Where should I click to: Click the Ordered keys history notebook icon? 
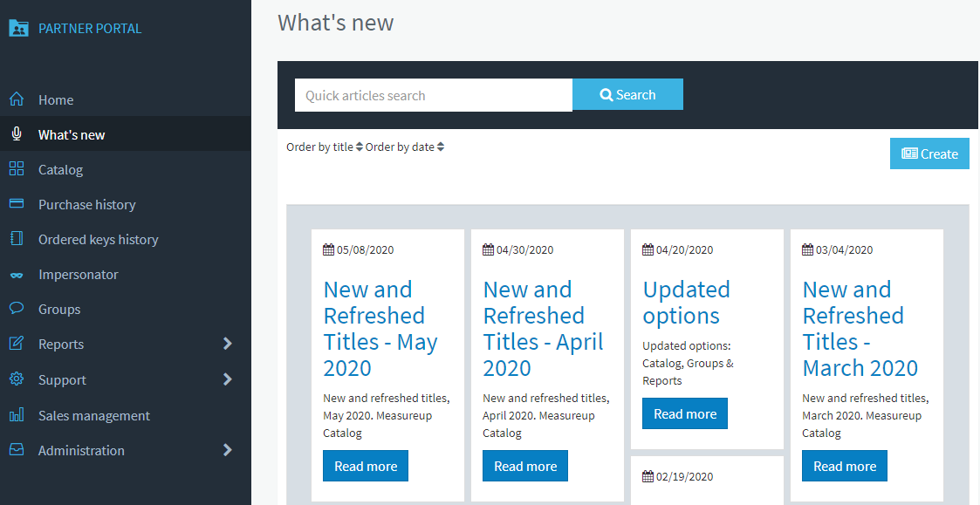point(17,239)
